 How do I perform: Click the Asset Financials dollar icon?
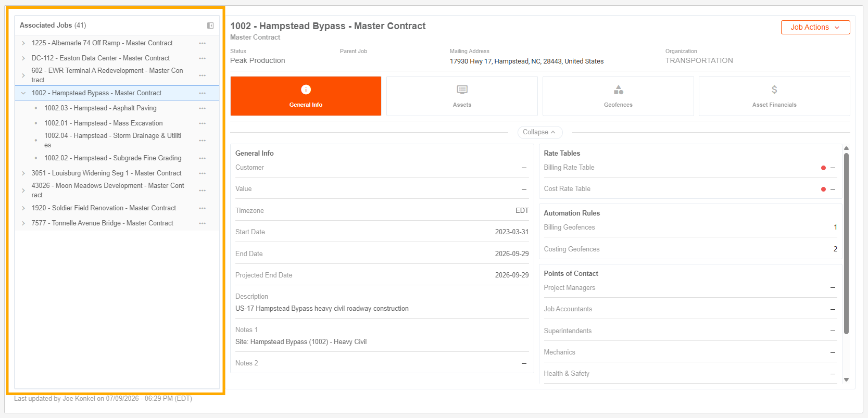774,90
